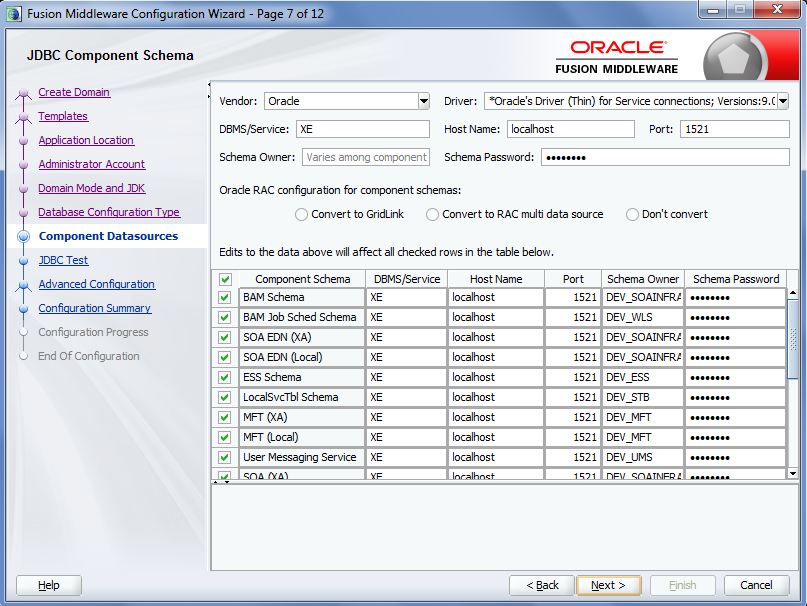
Task: Open the Driver dropdown arrow
Action: (783, 101)
